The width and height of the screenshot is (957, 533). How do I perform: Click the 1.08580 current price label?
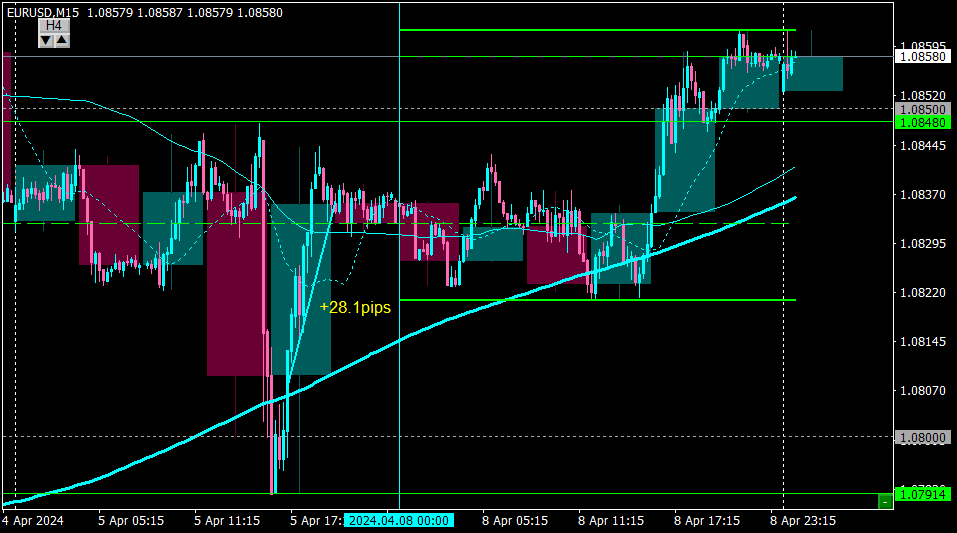[x=923, y=57]
